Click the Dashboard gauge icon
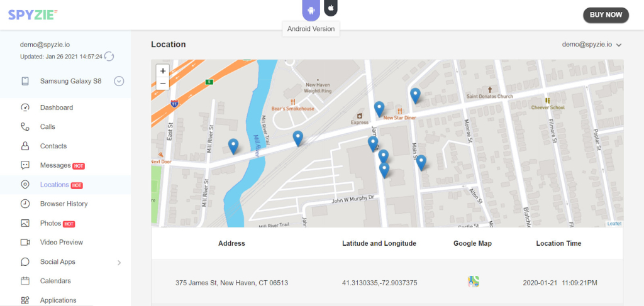The image size is (644, 306). click(x=25, y=107)
